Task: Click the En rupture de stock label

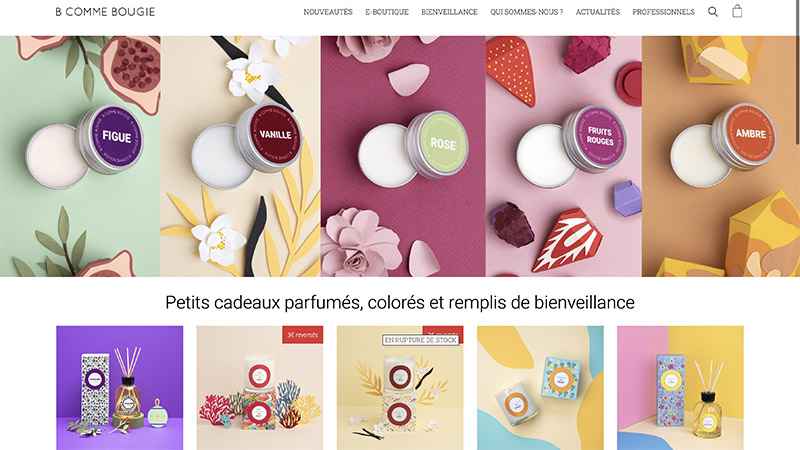Action: coord(421,340)
